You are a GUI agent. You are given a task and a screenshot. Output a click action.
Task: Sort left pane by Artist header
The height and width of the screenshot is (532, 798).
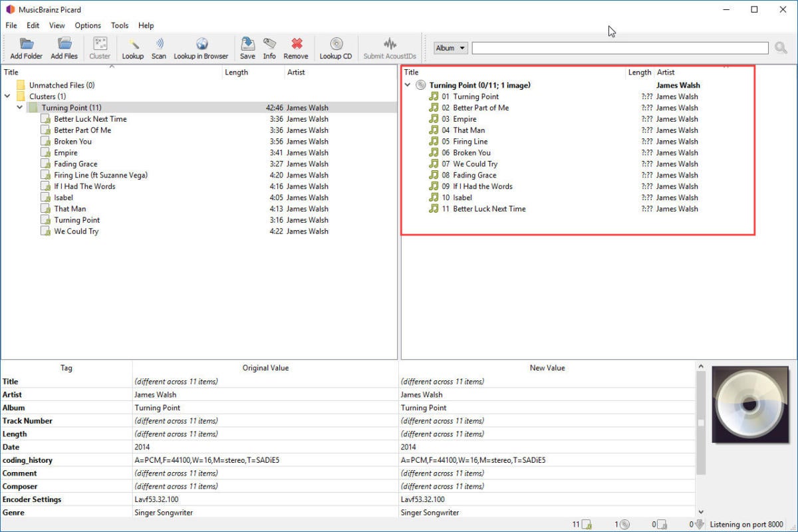341,72
